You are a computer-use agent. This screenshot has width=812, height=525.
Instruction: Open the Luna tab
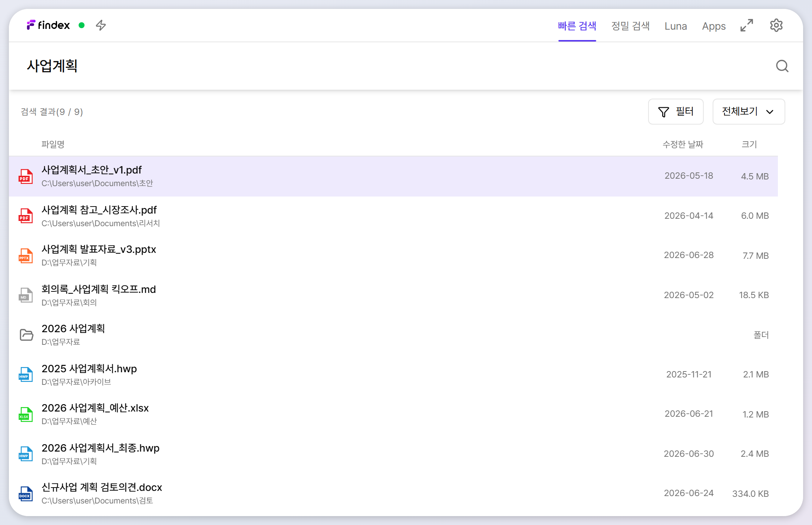676,26
